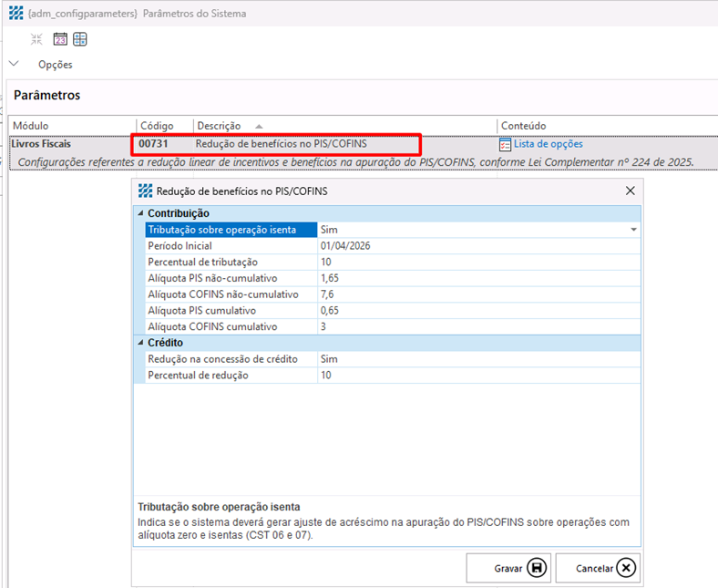Screen dimensions: 718x588
Task: Click the save disk icon on Gravar
Action: [537, 568]
